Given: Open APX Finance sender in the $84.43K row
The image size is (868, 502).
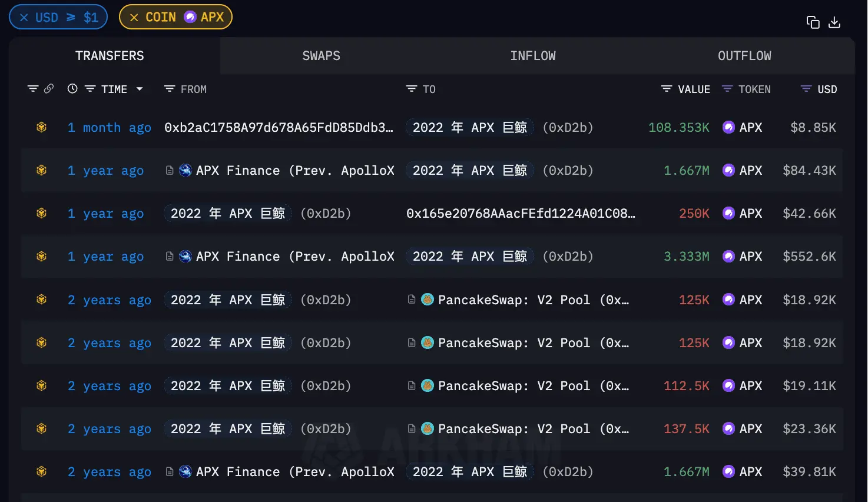Looking at the screenshot, I should (295, 171).
